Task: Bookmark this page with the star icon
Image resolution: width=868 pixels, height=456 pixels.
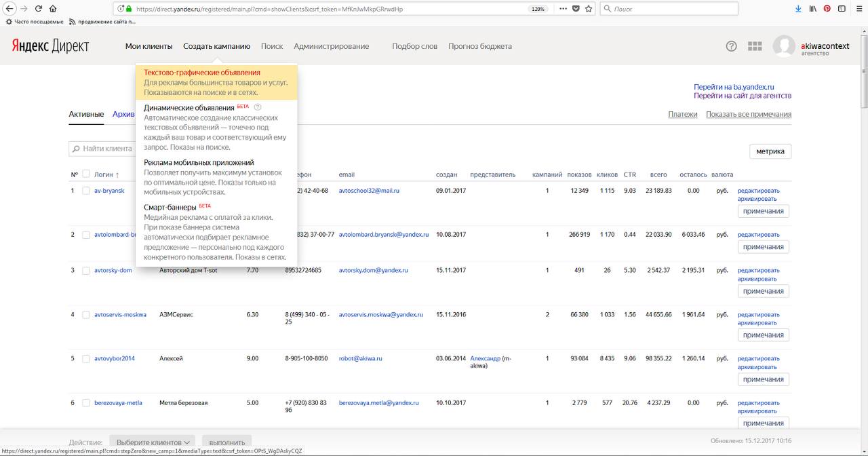Action: [x=588, y=9]
